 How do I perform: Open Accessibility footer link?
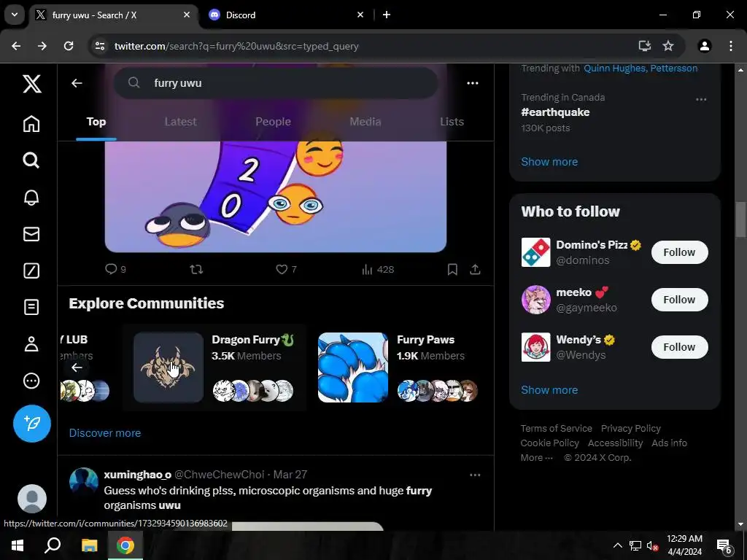coord(616,443)
